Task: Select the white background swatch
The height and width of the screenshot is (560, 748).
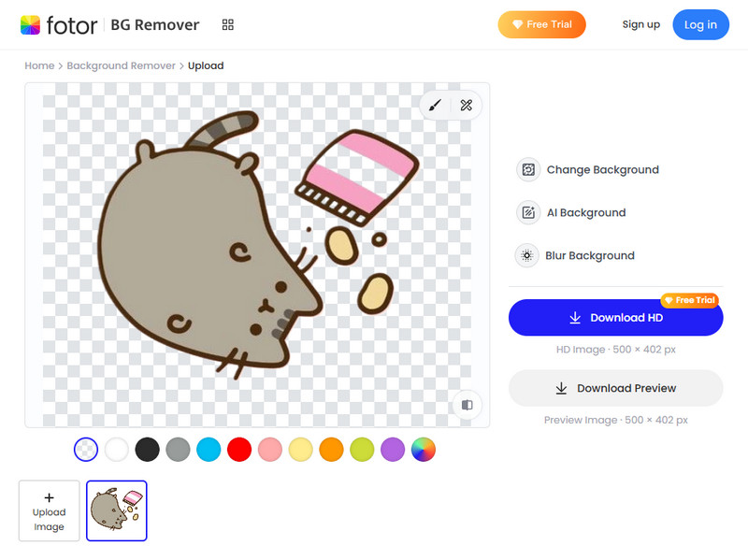Action: (116, 450)
